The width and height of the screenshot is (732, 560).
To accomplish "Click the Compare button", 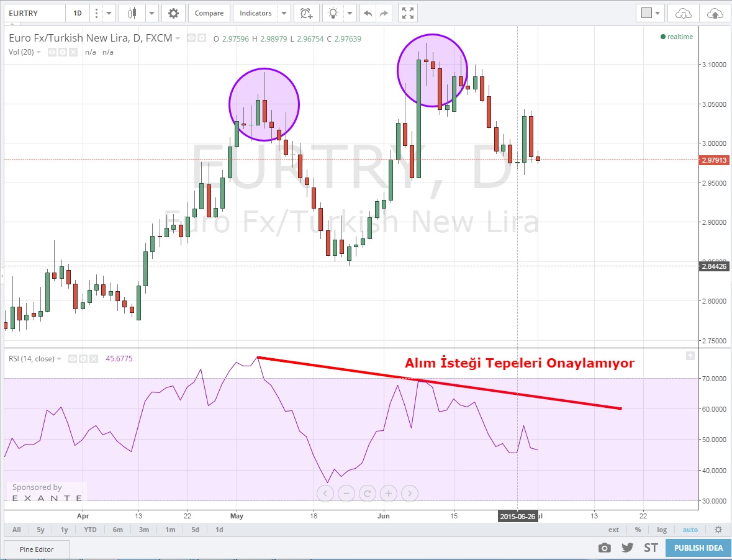I will pyautogui.click(x=209, y=13).
